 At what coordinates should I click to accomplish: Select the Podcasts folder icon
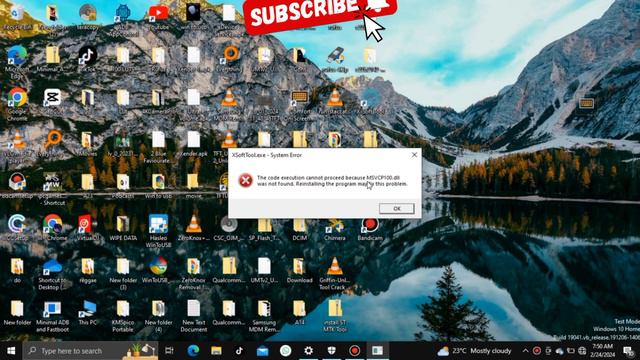[123, 186]
